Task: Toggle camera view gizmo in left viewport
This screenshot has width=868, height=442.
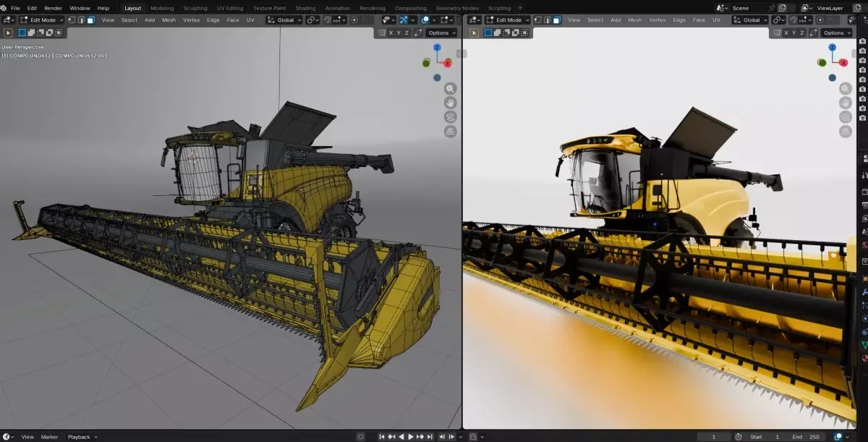Action: [451, 117]
